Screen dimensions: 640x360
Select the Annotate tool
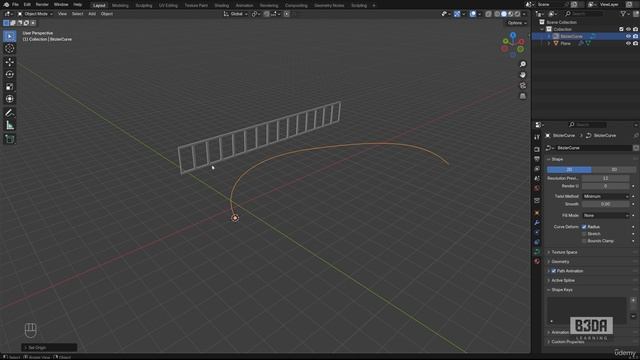pyautogui.click(x=10, y=113)
